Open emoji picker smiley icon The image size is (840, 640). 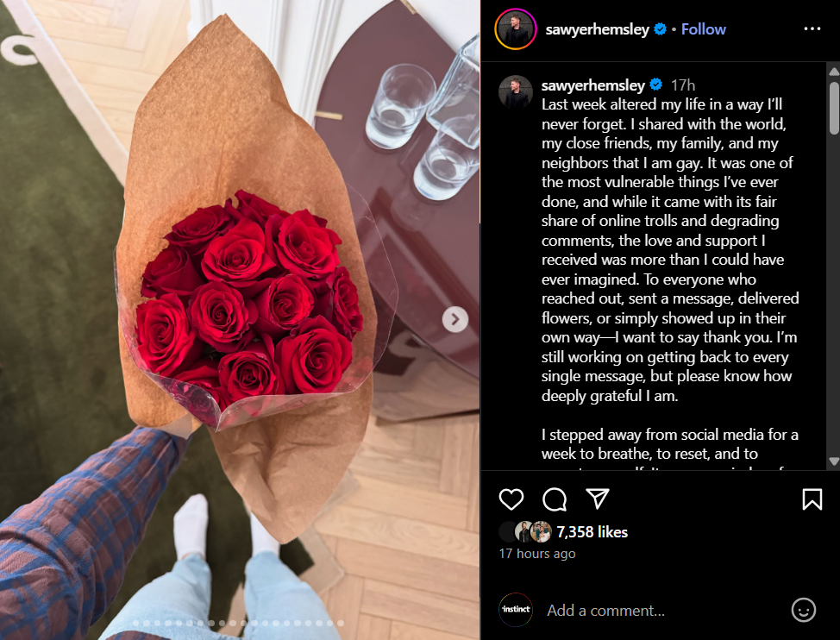pyautogui.click(x=803, y=610)
